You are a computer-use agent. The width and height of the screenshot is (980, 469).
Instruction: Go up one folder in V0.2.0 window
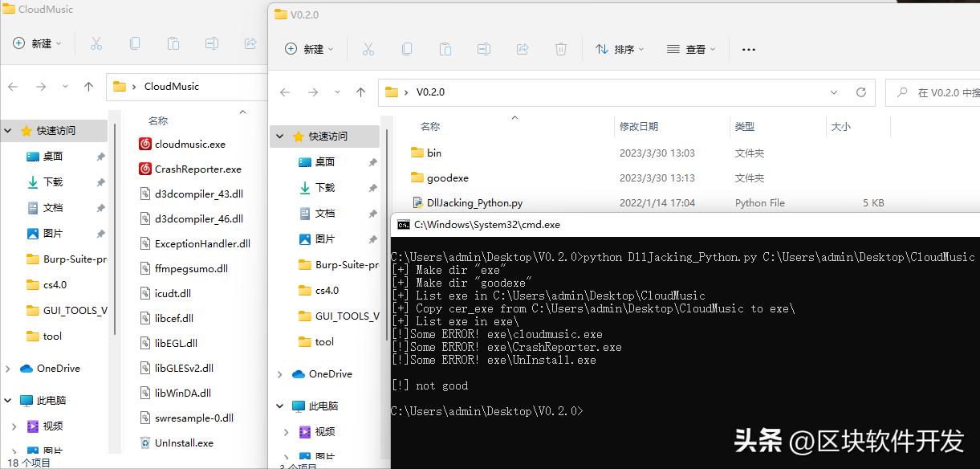tap(360, 92)
